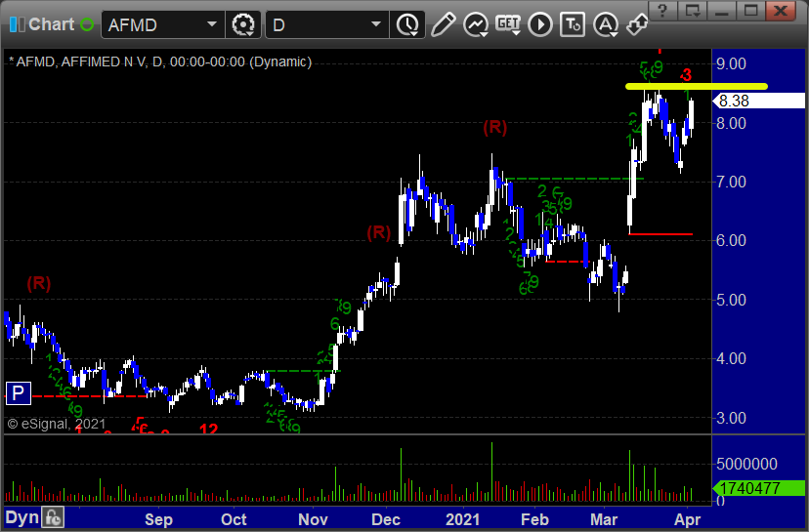The width and height of the screenshot is (809, 532).
Task: Click the red (R) marker above January
Action: [494, 127]
